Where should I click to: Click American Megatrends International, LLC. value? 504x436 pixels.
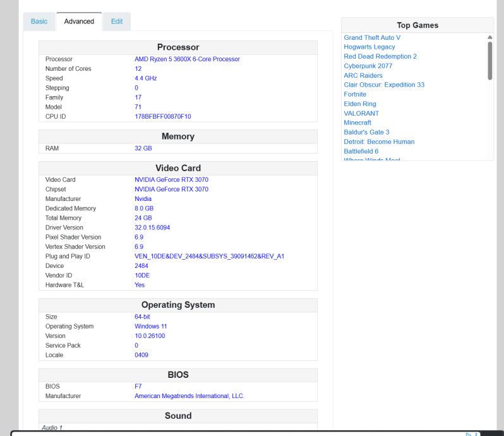pyautogui.click(x=189, y=396)
